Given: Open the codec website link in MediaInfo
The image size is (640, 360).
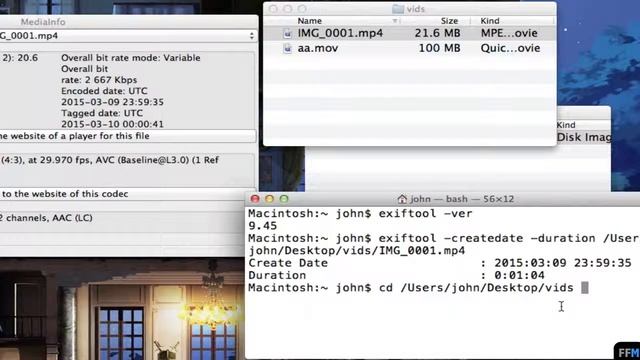Looking at the screenshot, I should click(128, 194).
